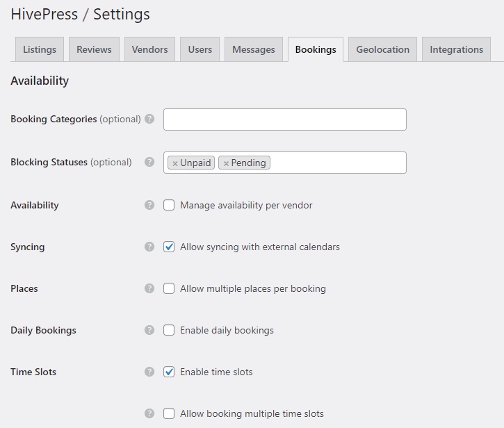504x428 pixels.
Task: Open the Vendors tab
Action: (149, 49)
